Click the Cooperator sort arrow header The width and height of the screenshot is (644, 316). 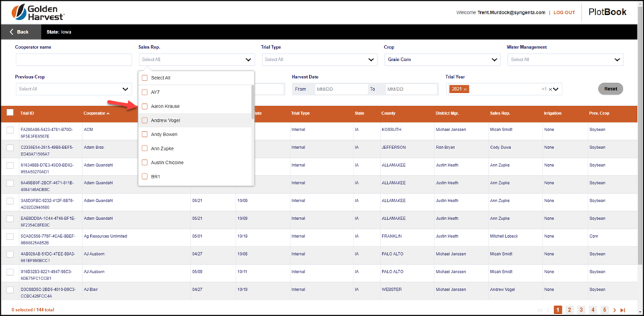pos(96,112)
